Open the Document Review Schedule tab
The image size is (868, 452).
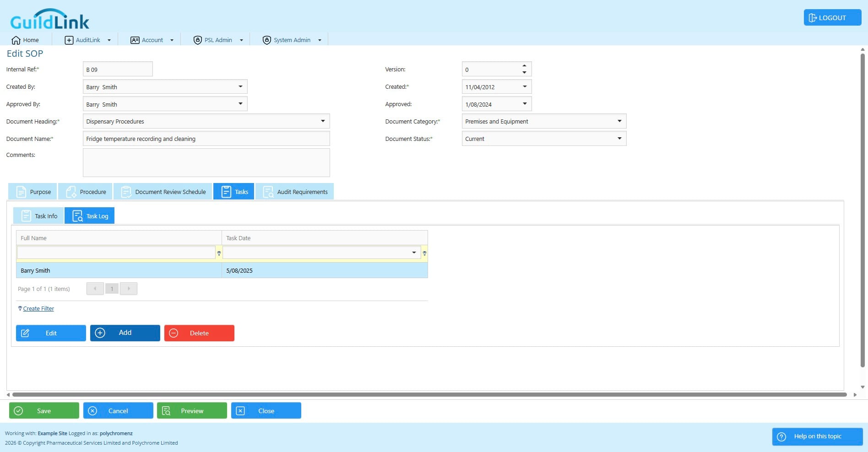point(163,192)
